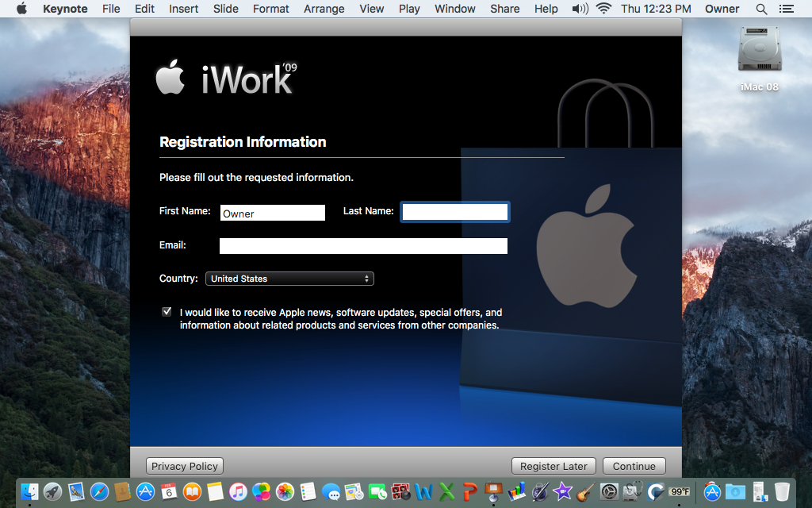Open the Mail stamp icon in Dock
Screen dimensions: 812x508
76,491
